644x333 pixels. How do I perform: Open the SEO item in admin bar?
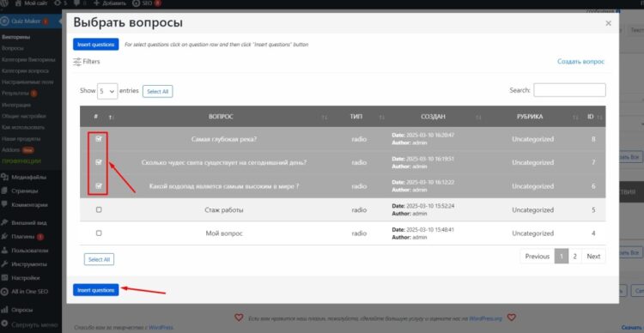147,3
